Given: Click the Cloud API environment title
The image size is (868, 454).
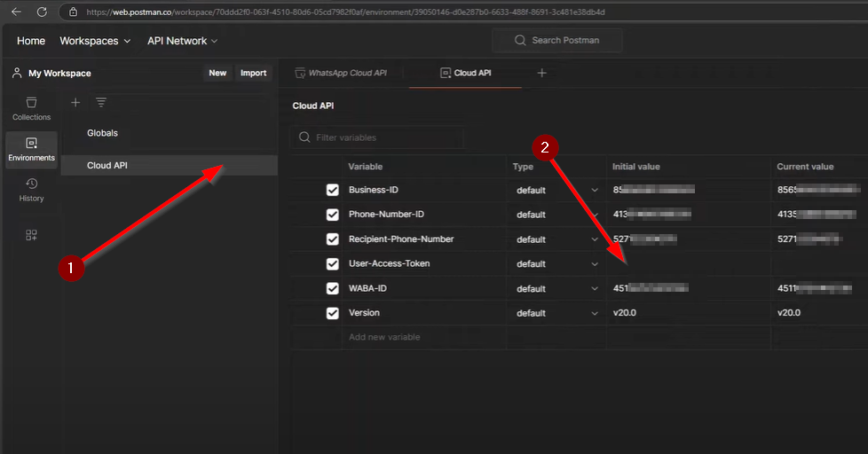Looking at the screenshot, I should click(312, 106).
